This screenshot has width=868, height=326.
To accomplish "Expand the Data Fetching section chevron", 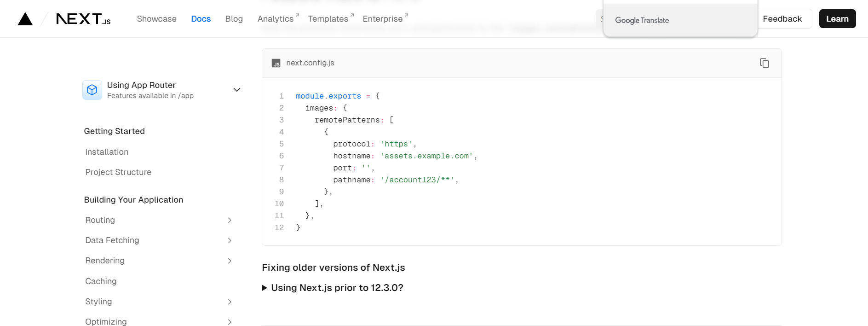I will click(230, 240).
